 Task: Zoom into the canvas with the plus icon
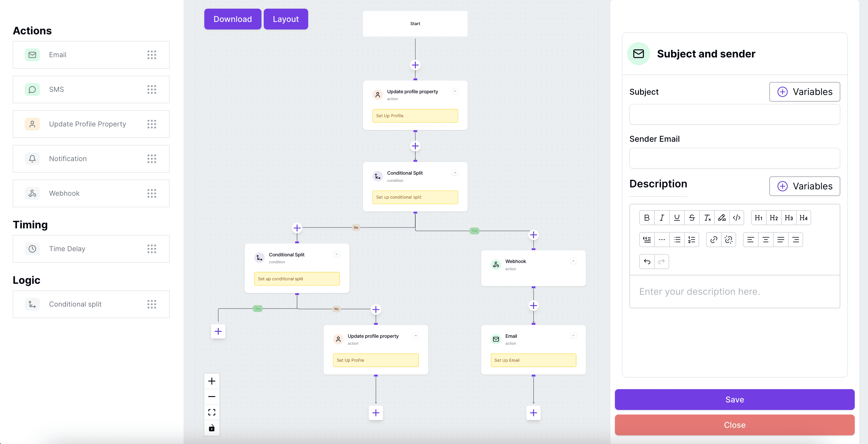[x=212, y=381]
